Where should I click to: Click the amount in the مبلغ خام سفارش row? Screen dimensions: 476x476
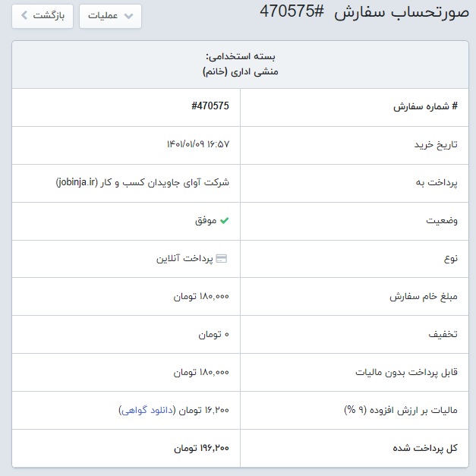pyautogui.click(x=200, y=297)
